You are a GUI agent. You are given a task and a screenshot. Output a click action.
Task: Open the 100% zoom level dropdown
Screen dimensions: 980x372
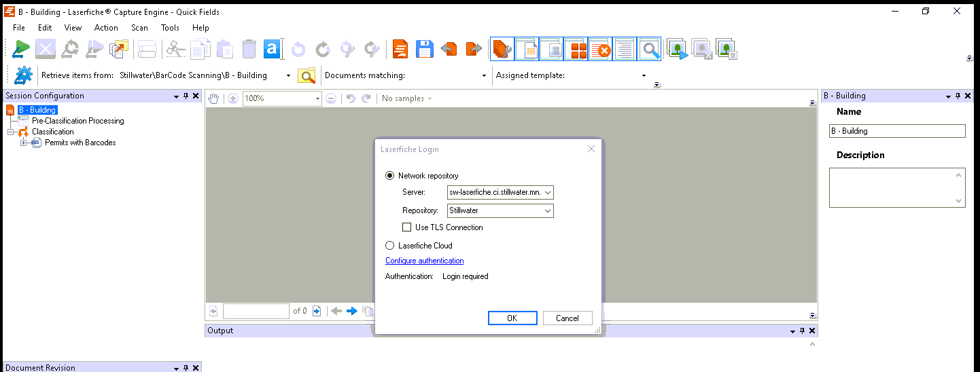tap(317, 98)
